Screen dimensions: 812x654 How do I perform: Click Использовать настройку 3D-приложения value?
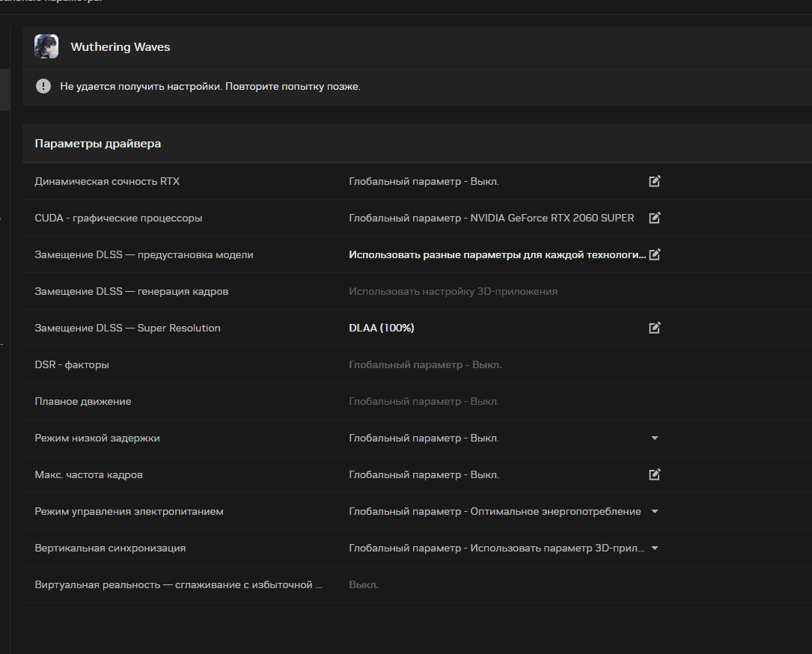(453, 292)
